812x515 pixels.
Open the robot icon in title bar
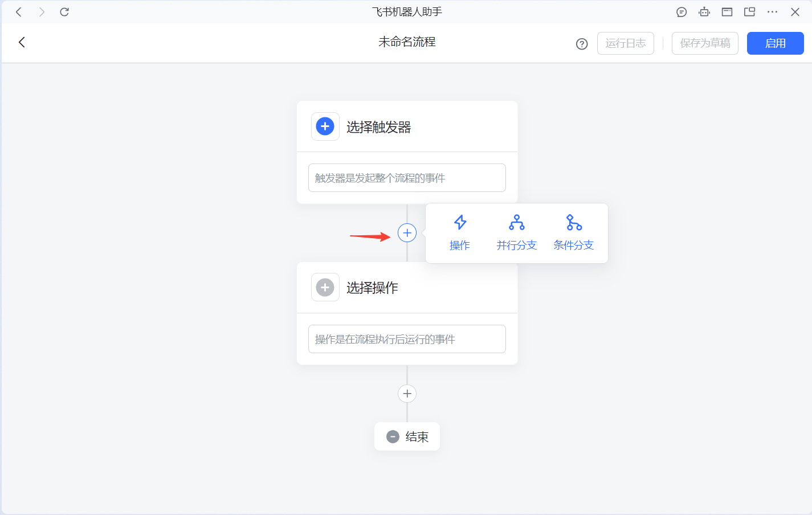(x=704, y=12)
